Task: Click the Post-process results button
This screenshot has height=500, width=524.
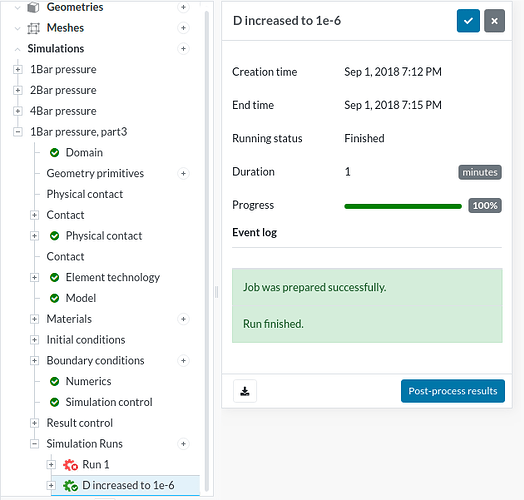Action: click(x=453, y=391)
